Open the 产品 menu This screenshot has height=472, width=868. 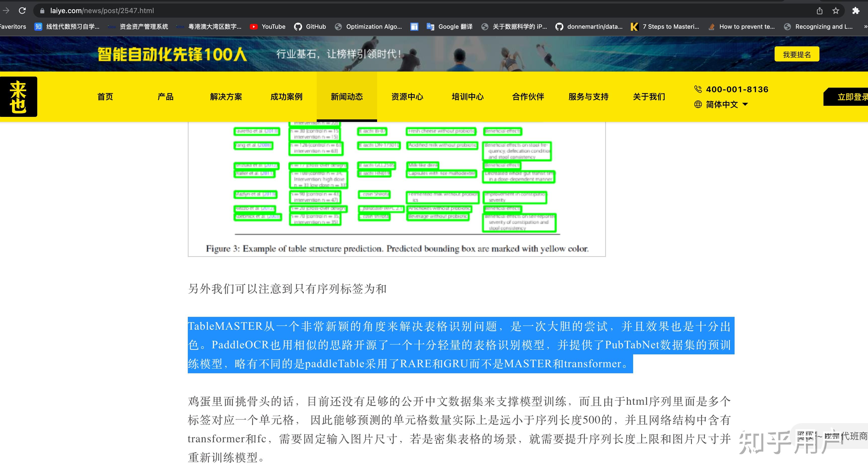(165, 96)
